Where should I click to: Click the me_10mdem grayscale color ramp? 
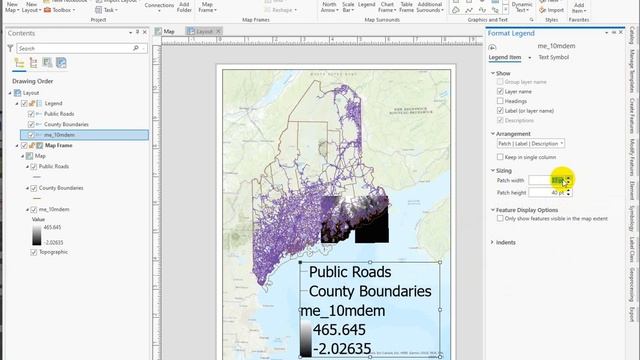[37, 235]
